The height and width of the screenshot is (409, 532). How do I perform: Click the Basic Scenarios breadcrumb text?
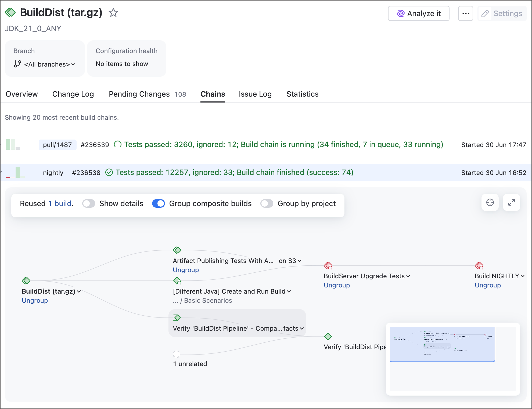[x=208, y=301]
